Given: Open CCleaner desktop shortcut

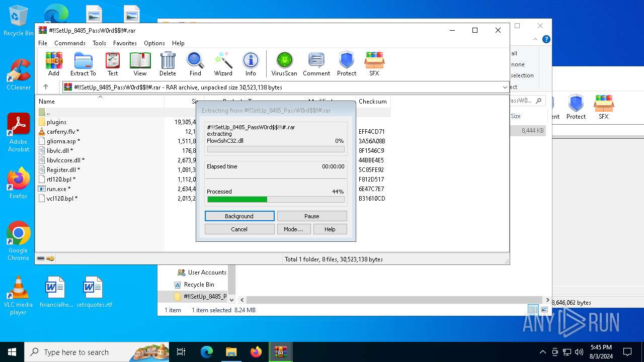Looking at the screenshot, I should 18,74.
